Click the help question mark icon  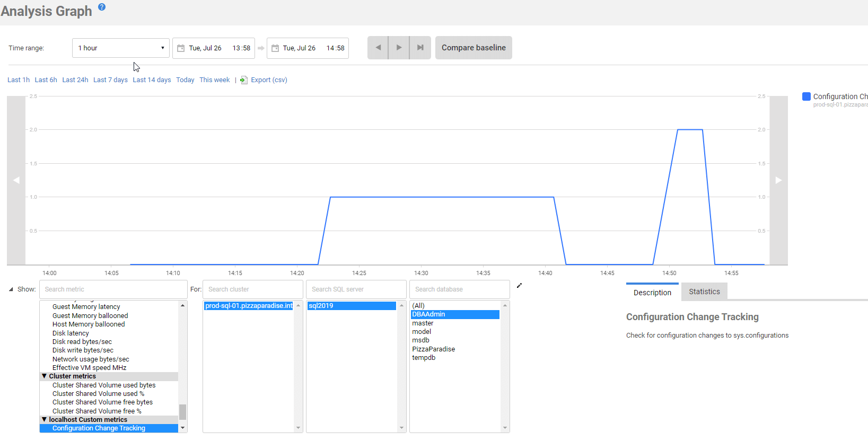tap(102, 7)
